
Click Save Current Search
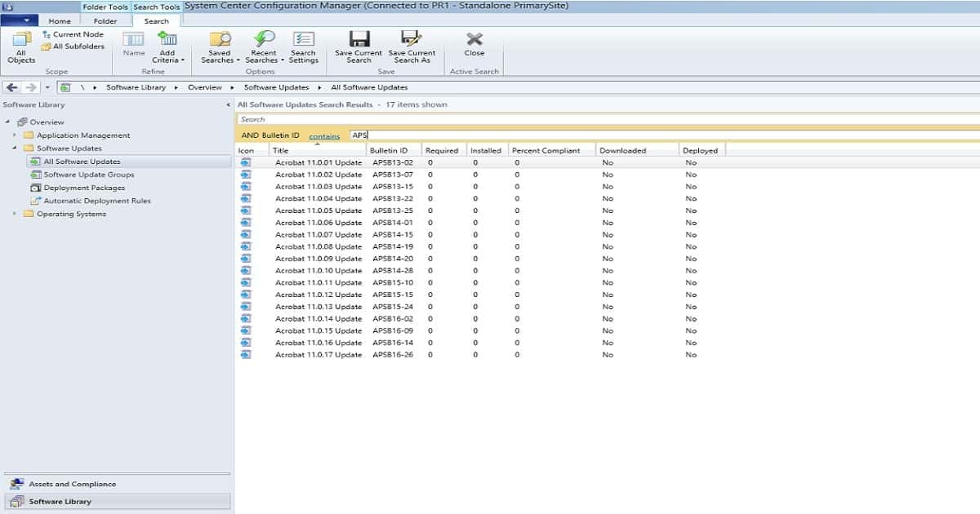point(359,47)
